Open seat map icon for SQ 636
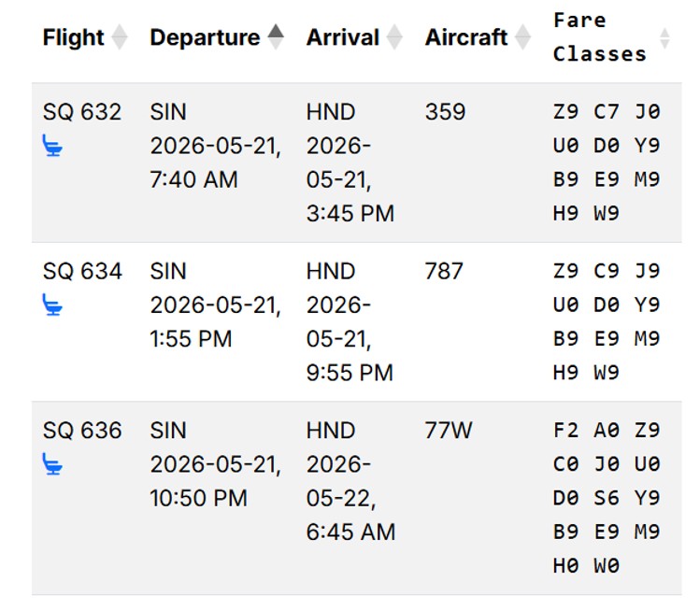 tap(53, 464)
